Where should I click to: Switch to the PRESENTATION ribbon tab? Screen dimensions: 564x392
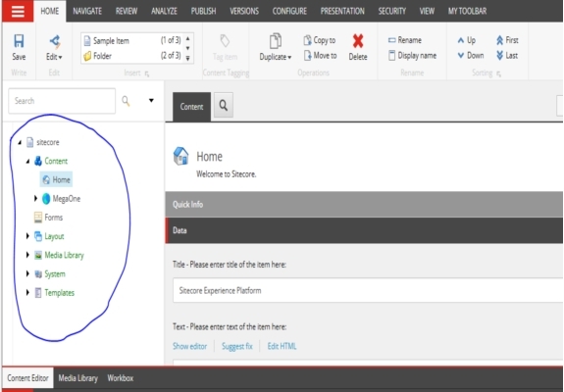click(x=342, y=11)
